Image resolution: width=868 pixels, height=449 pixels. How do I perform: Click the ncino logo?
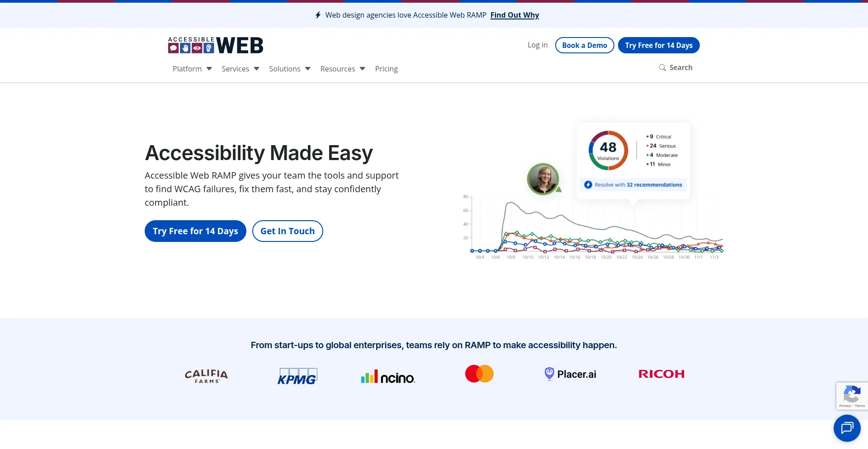(x=388, y=376)
